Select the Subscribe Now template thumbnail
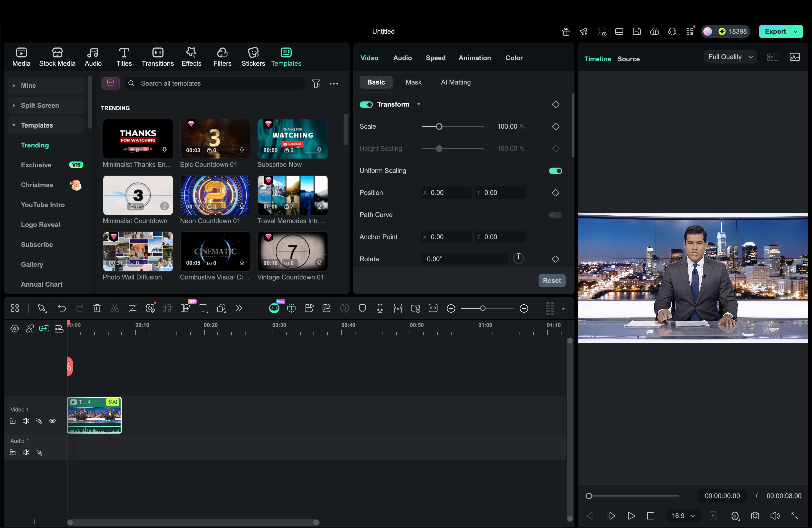This screenshot has height=528, width=812. pos(292,139)
